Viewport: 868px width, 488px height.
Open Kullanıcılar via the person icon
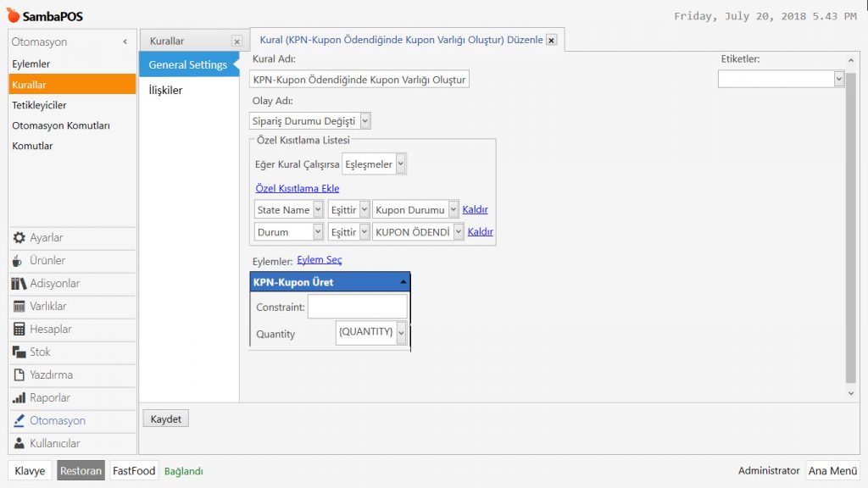coord(19,444)
